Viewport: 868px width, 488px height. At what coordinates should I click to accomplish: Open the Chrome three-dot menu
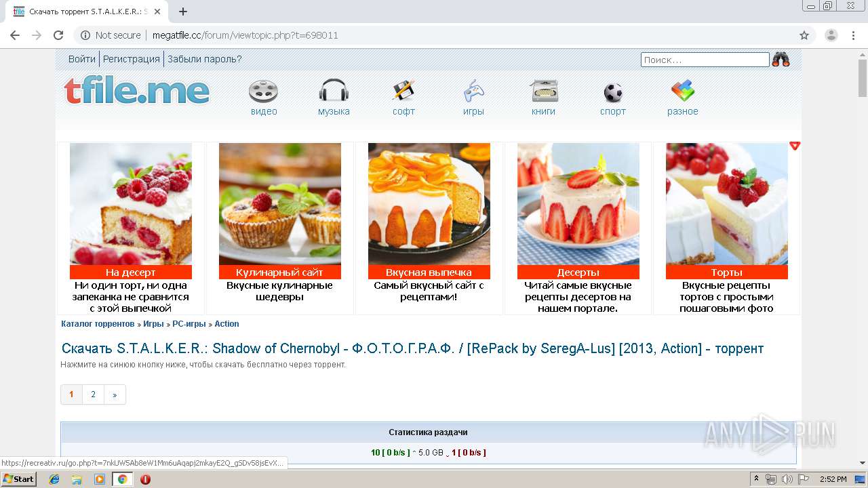853,35
